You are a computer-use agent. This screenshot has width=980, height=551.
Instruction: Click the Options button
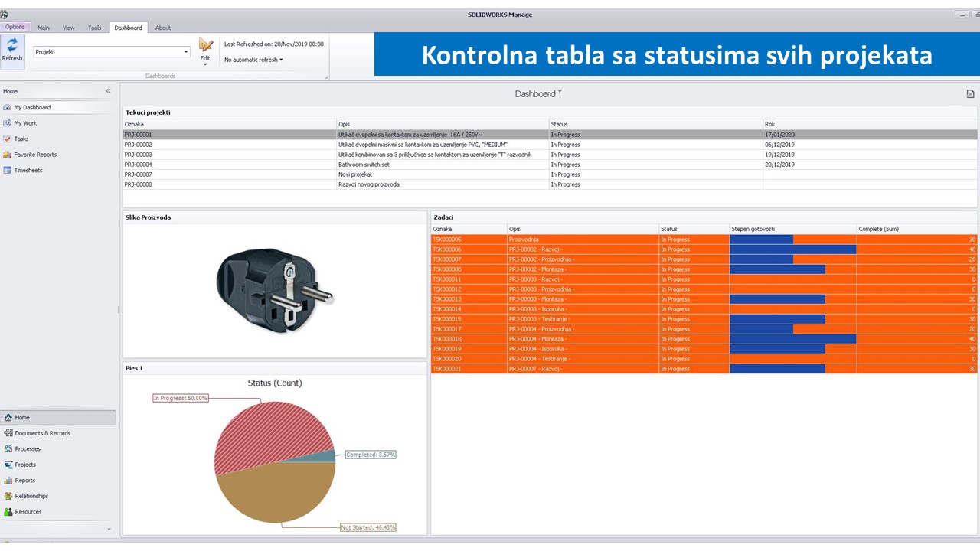pyautogui.click(x=15, y=27)
